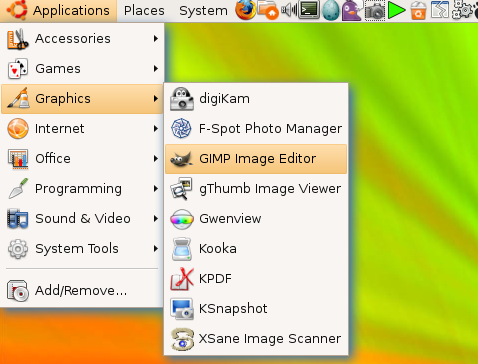Open the Home folder launcher icon
Viewport: 478px width, 364px height.
pyautogui.click(x=268, y=10)
